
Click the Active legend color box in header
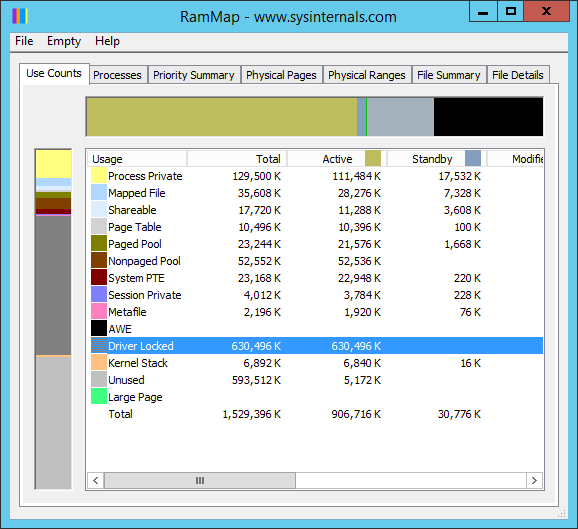373,158
